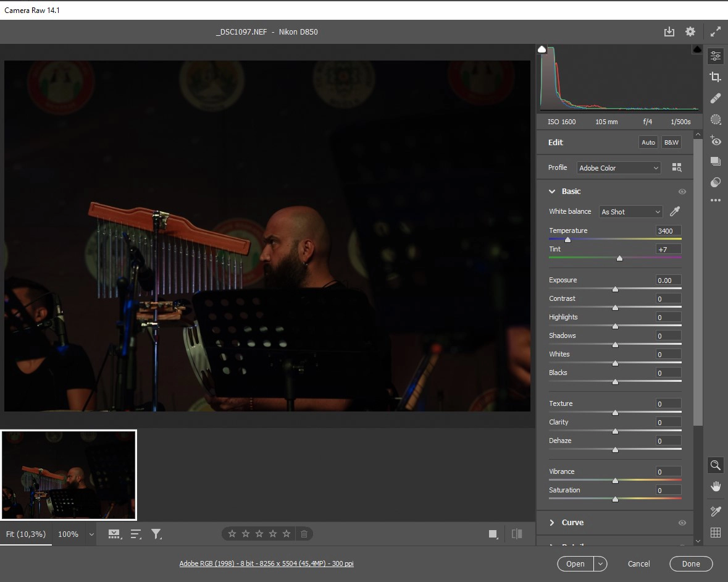This screenshot has width=728, height=582.
Task: Select the _DSC1097 filmstrip thumbnail
Action: [69, 475]
